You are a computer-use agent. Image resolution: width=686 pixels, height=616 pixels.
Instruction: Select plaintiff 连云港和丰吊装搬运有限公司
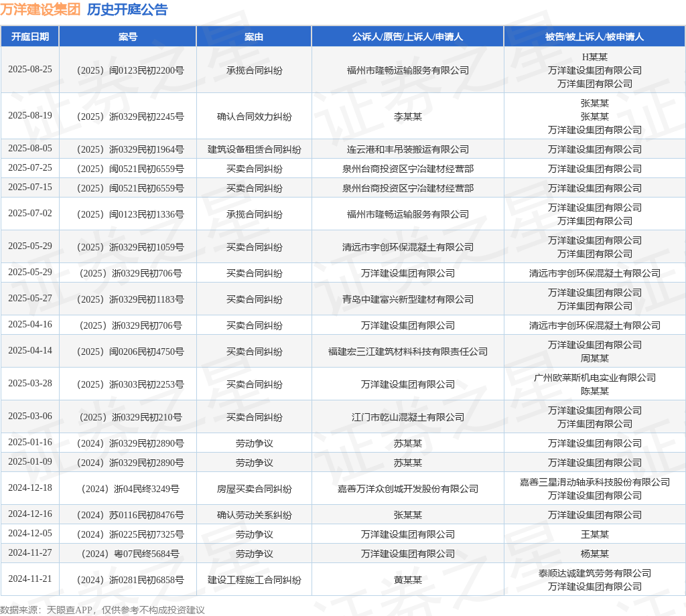click(x=408, y=149)
